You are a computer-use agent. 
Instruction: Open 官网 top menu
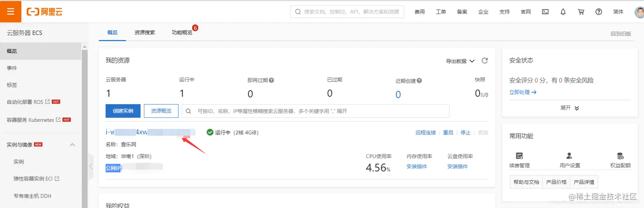526,12
